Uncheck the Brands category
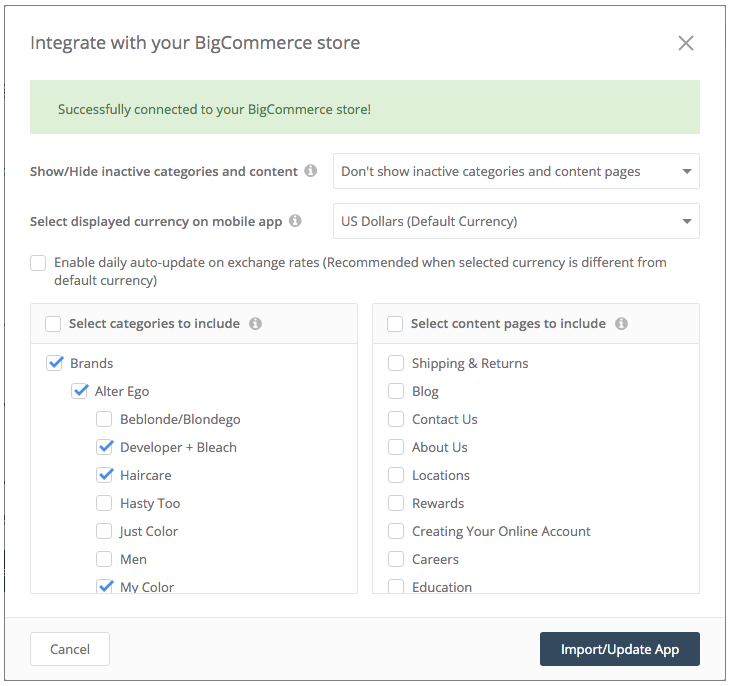Viewport: 730px width, 686px height. pos(55,363)
